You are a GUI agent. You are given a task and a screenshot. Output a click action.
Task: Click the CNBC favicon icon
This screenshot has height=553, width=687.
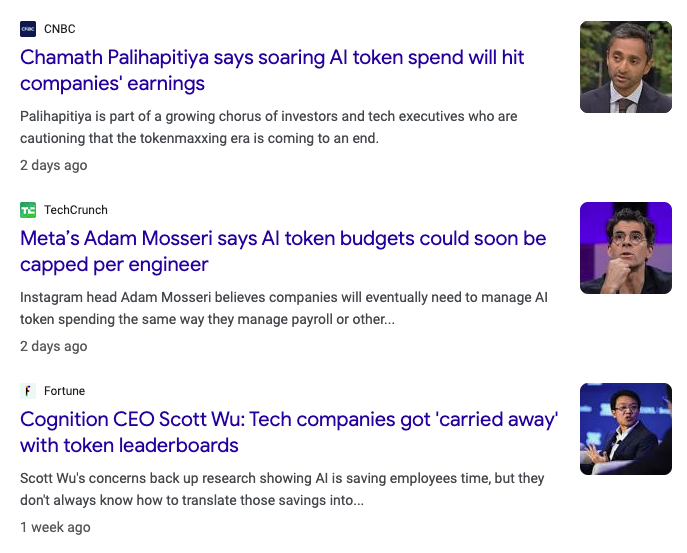tap(28, 29)
